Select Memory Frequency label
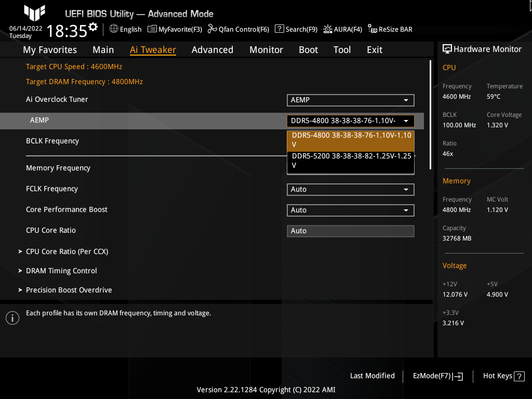 click(58, 168)
